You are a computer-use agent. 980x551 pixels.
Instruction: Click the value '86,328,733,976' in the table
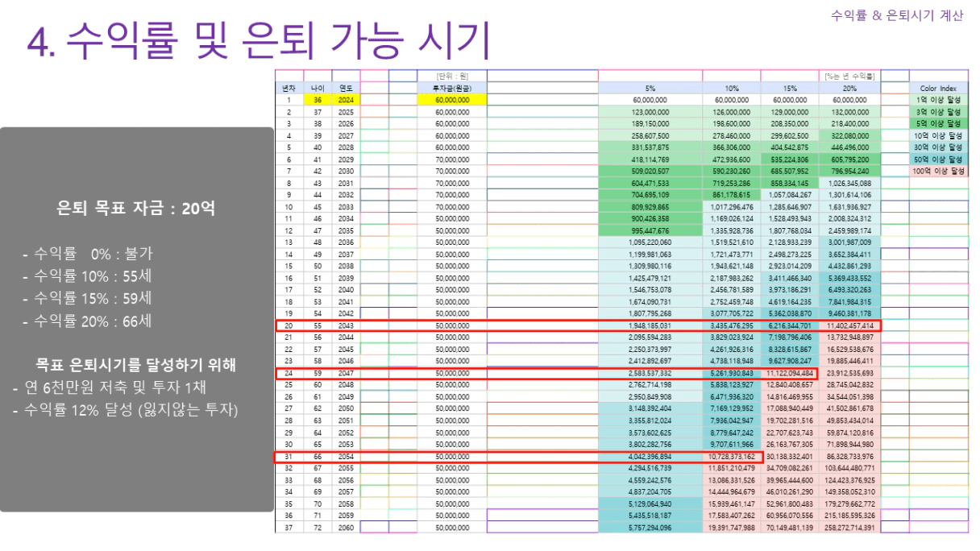(x=849, y=457)
